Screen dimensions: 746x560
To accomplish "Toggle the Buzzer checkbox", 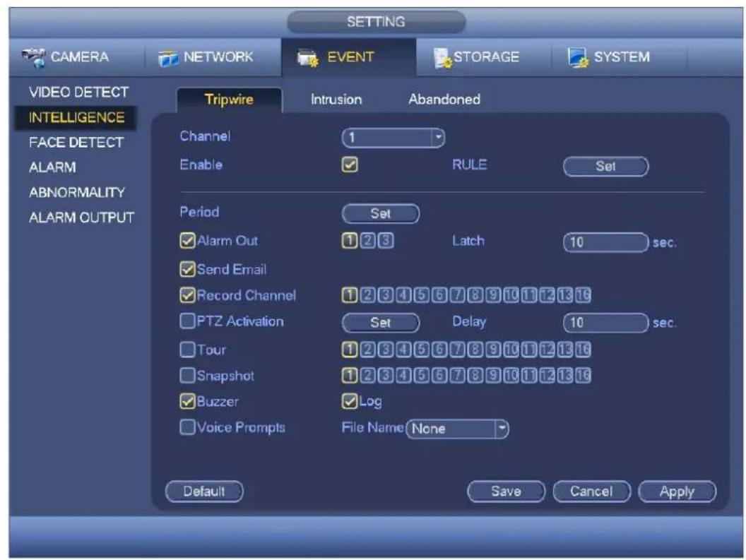I will point(187,401).
